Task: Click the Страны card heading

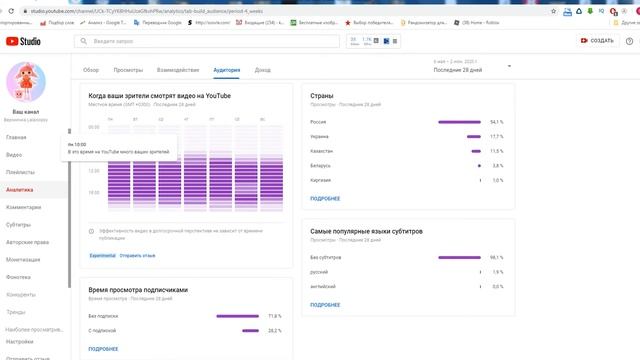Action: click(x=322, y=96)
